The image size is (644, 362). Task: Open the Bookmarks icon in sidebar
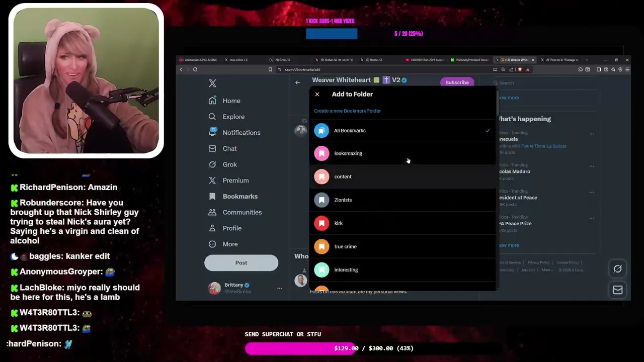coord(212,197)
